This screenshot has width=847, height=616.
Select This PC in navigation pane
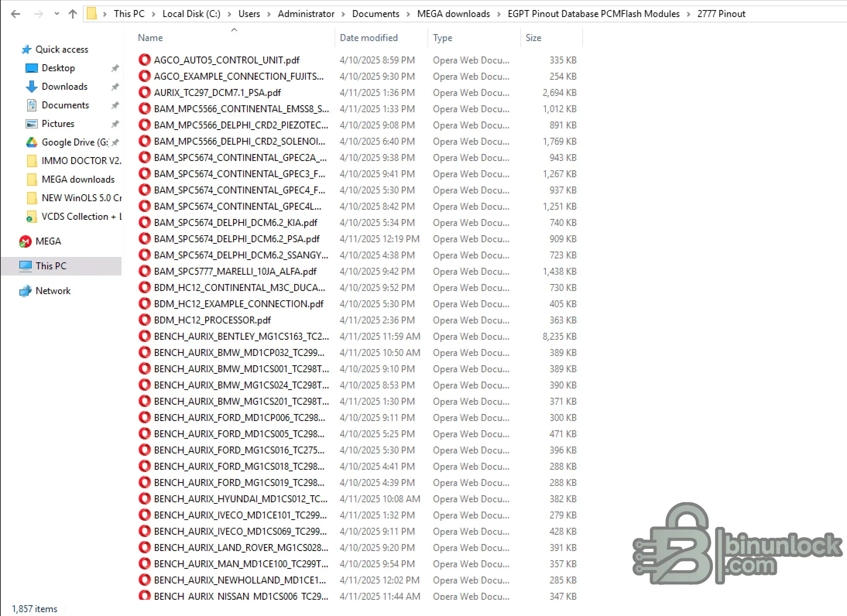coord(51,266)
